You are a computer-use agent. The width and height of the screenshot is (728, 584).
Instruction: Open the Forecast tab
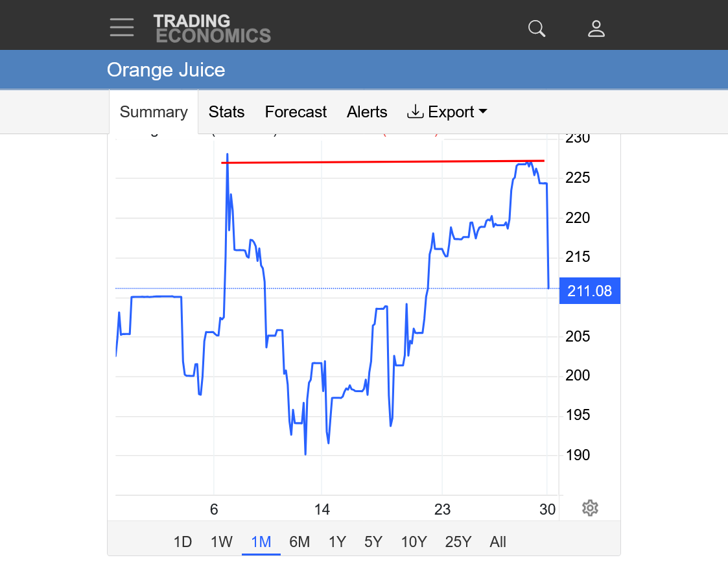coord(296,112)
